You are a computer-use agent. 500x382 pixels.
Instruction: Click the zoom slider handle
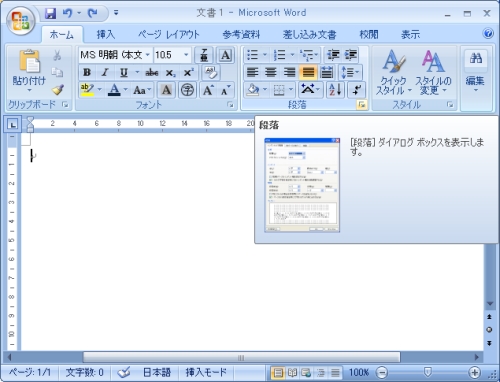427,372
